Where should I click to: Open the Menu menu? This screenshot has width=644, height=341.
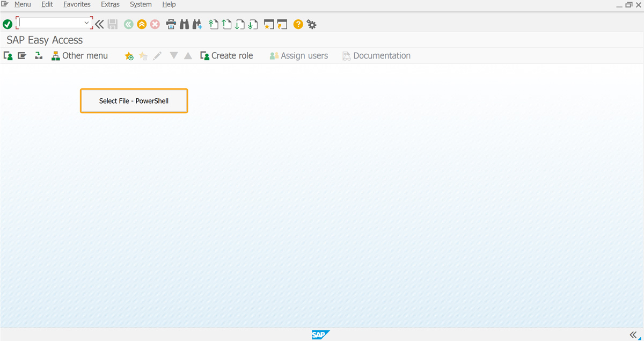pos(23,4)
